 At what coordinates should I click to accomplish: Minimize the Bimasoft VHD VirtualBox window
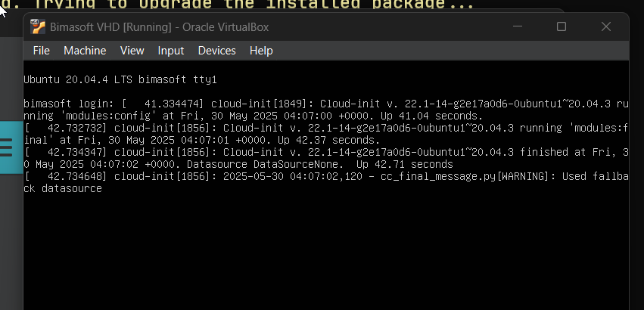(518, 26)
